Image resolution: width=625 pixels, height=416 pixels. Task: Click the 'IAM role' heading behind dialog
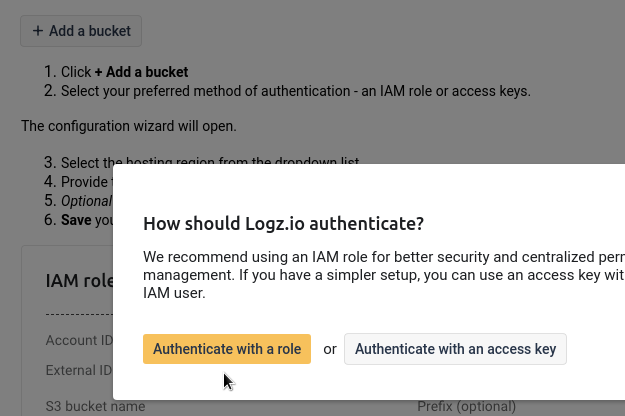click(x=79, y=281)
